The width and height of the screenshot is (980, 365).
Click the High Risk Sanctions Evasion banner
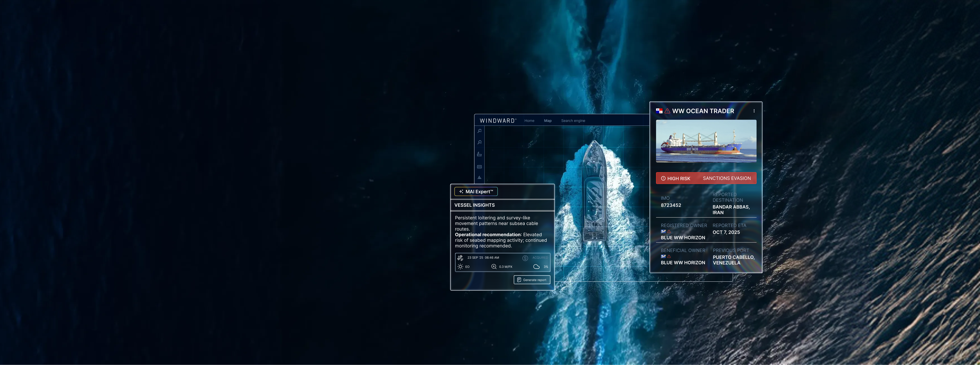pos(706,178)
